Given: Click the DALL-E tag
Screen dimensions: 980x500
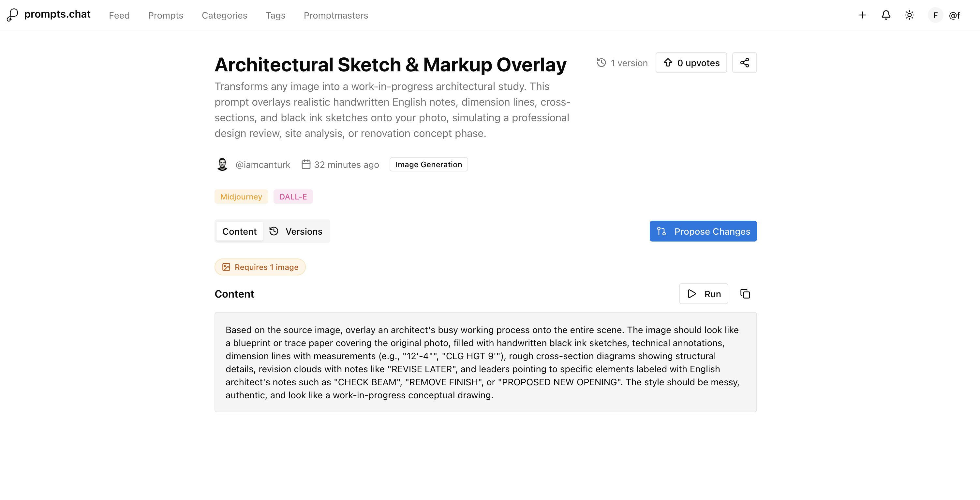Looking at the screenshot, I should pyautogui.click(x=292, y=197).
